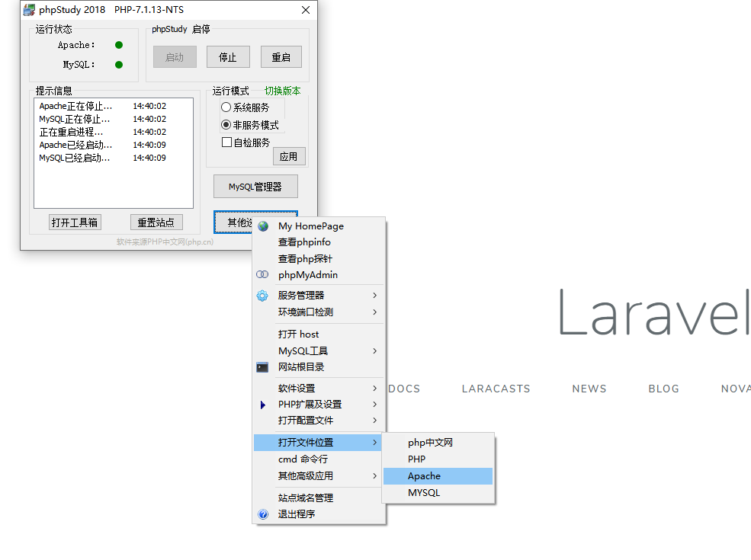
Task: Expand the 服务管理器 submenu arrow
Action: tap(375, 296)
